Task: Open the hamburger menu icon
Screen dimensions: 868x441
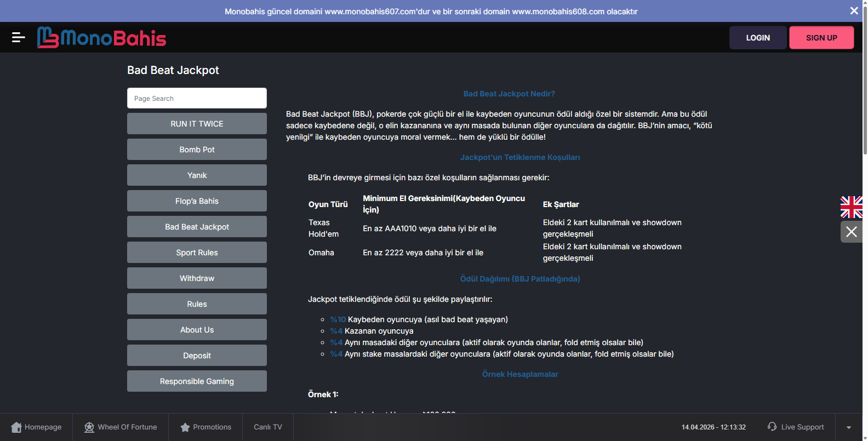Action: [18, 37]
